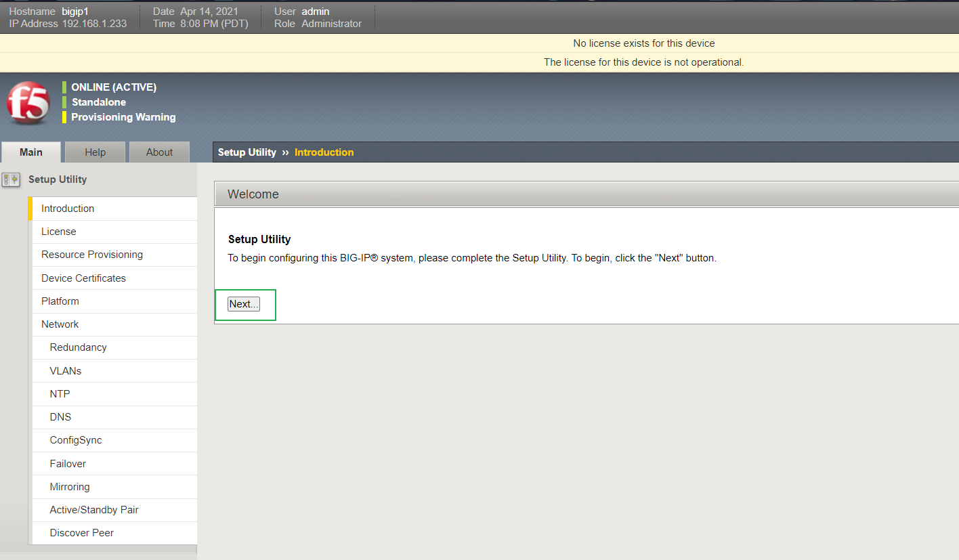
Task: Select Introduction in the setup menu
Action: [x=113, y=209]
